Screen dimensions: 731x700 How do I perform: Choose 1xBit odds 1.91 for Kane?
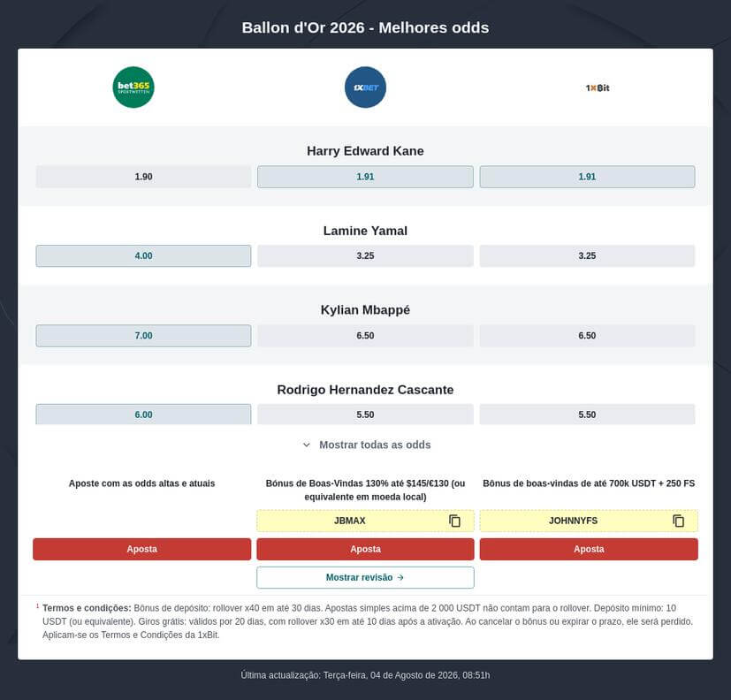[x=587, y=177]
